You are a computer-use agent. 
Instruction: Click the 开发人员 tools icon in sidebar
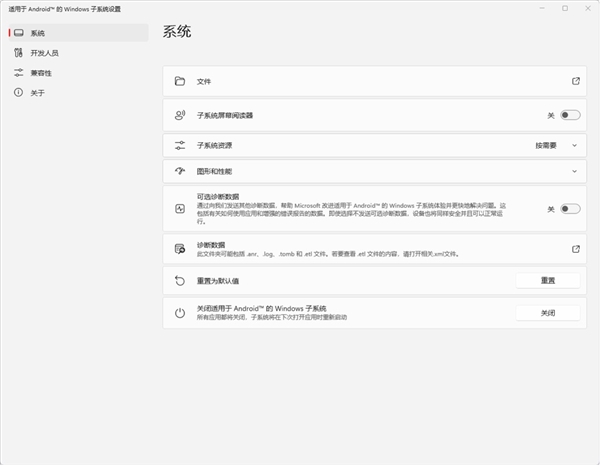point(18,53)
